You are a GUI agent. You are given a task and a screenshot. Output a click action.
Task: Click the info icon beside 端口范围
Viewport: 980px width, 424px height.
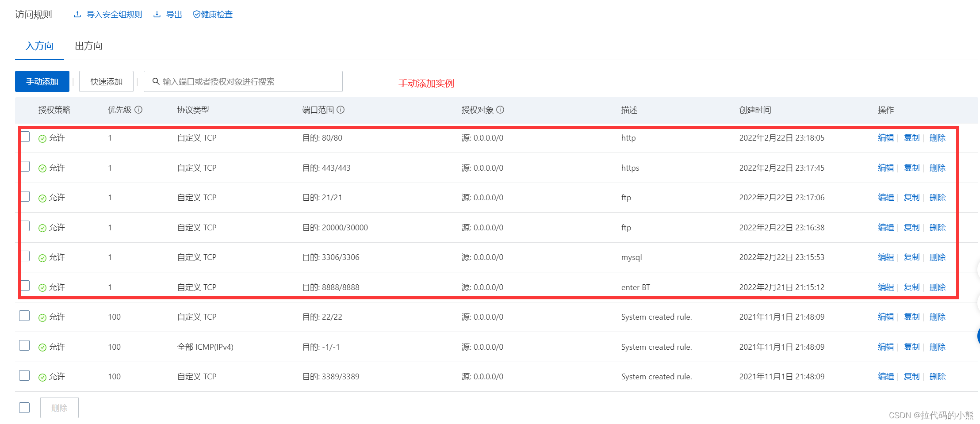341,110
